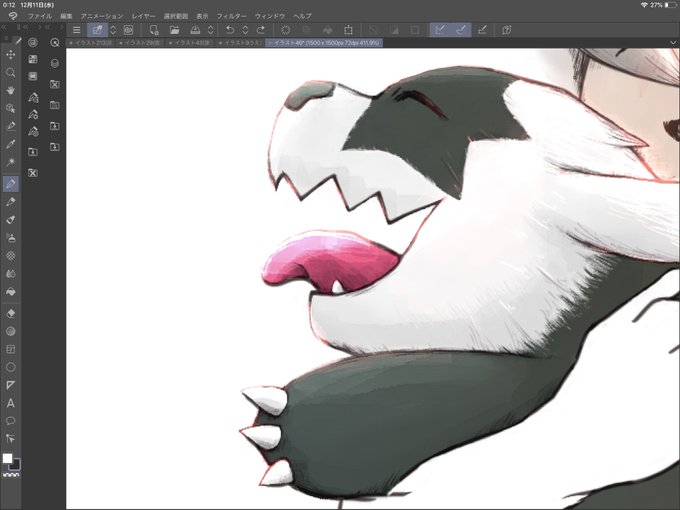The width and height of the screenshot is (680, 510).
Task: Click the white main color swatch
Action: pyautogui.click(x=7, y=458)
